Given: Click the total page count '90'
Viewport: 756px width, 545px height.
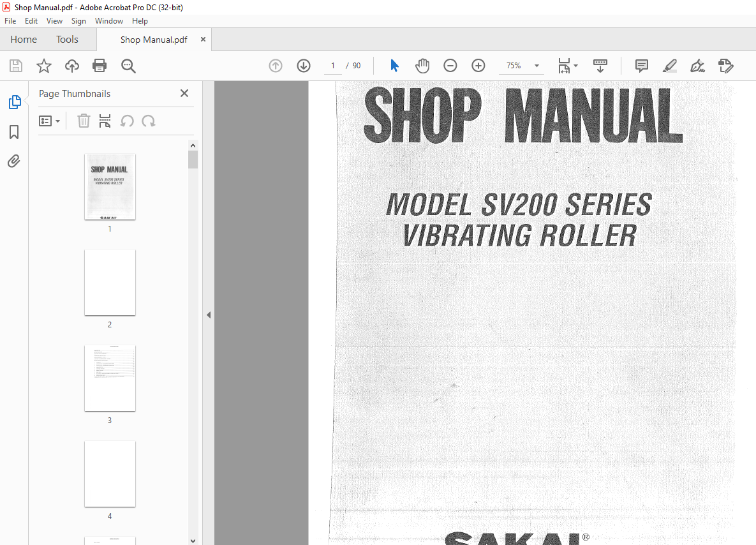Looking at the screenshot, I should tap(356, 66).
